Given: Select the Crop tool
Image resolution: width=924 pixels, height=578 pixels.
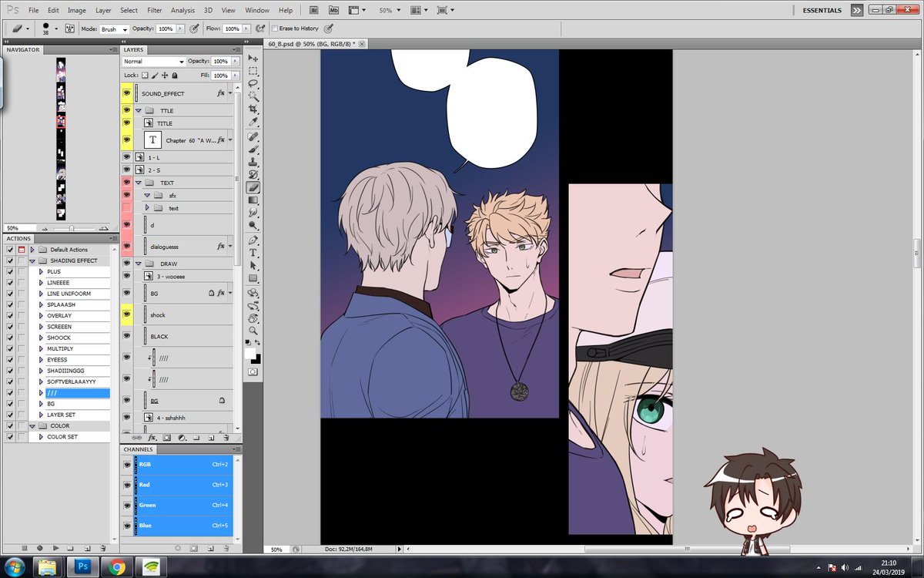Looking at the screenshot, I should click(x=253, y=109).
